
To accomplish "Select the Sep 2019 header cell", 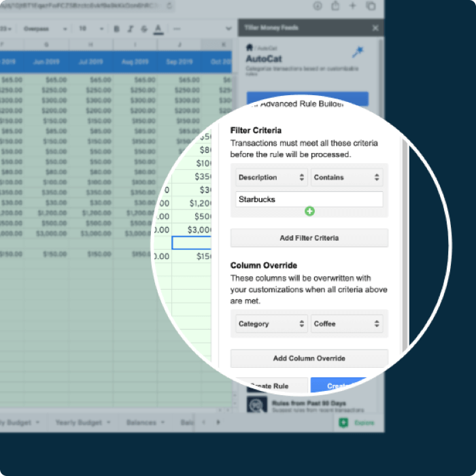I will (180, 62).
